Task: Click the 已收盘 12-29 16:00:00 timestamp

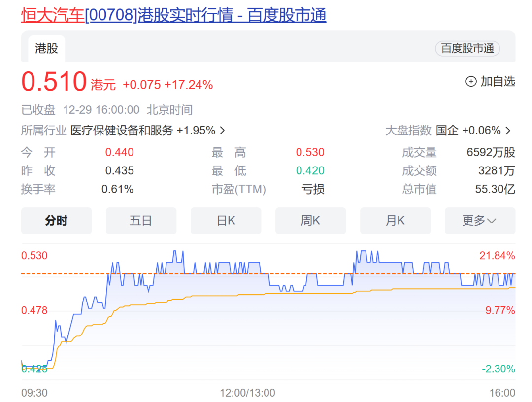Action: coord(80,110)
